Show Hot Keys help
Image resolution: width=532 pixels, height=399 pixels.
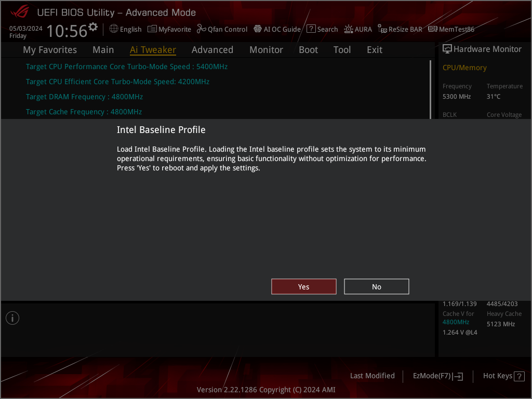(503, 376)
